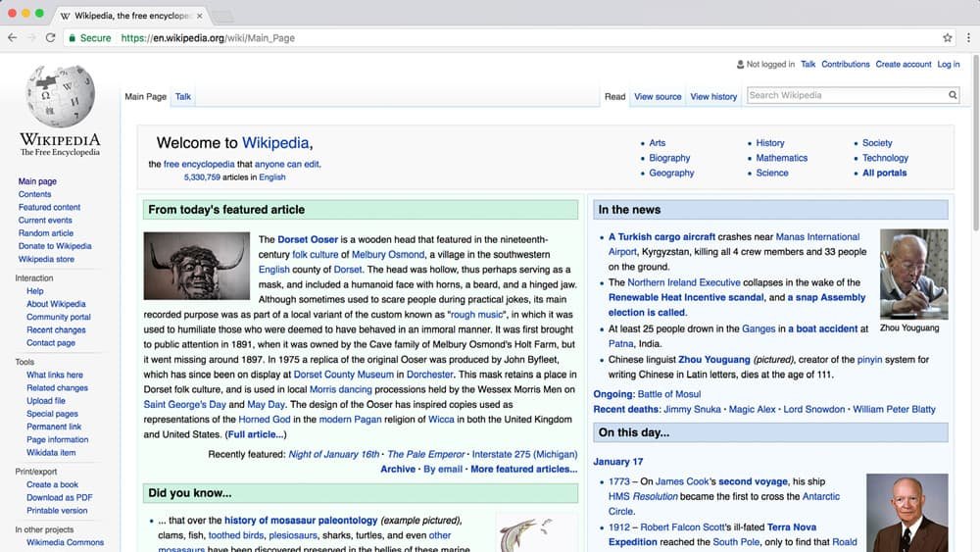
Task: Click Donate to Wikipedia
Action: pos(55,246)
